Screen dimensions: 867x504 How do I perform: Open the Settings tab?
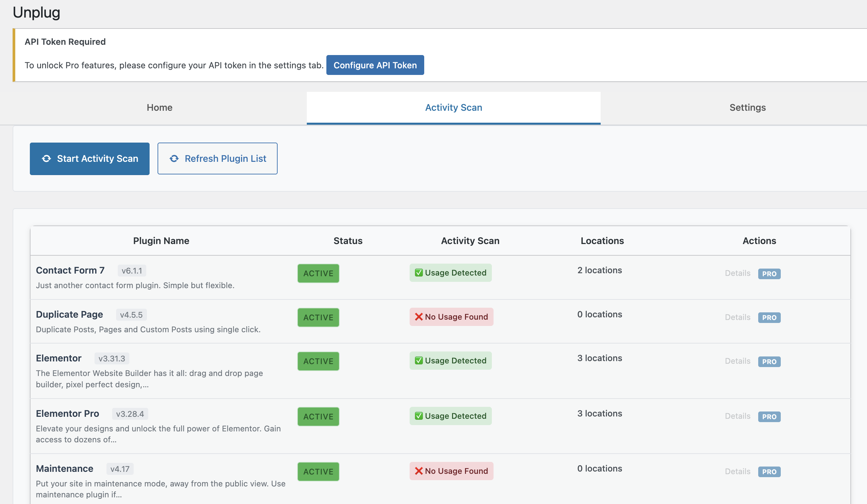pyautogui.click(x=747, y=108)
